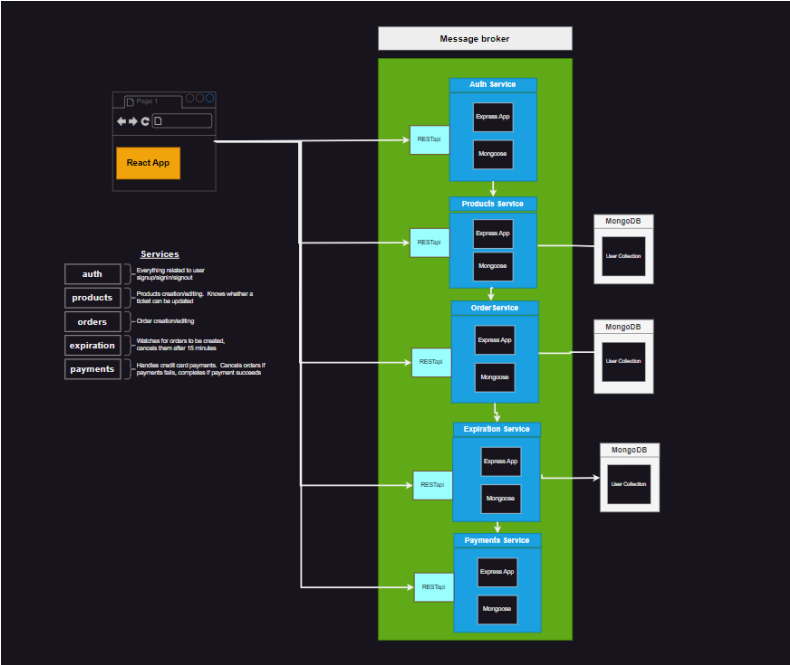Click the expiration label box
The height and width of the screenshot is (665, 790).
click(x=92, y=346)
